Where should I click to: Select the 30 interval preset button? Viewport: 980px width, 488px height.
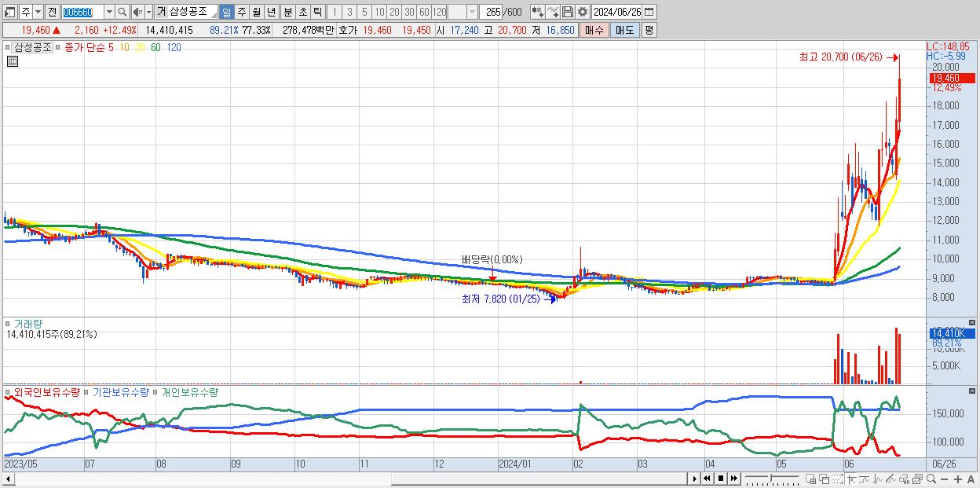(x=410, y=12)
